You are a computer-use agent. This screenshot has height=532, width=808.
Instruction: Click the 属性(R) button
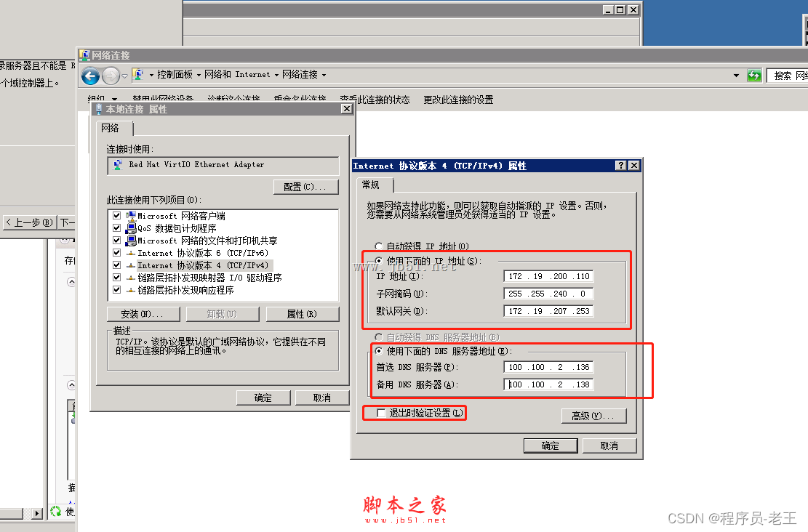[x=303, y=314]
